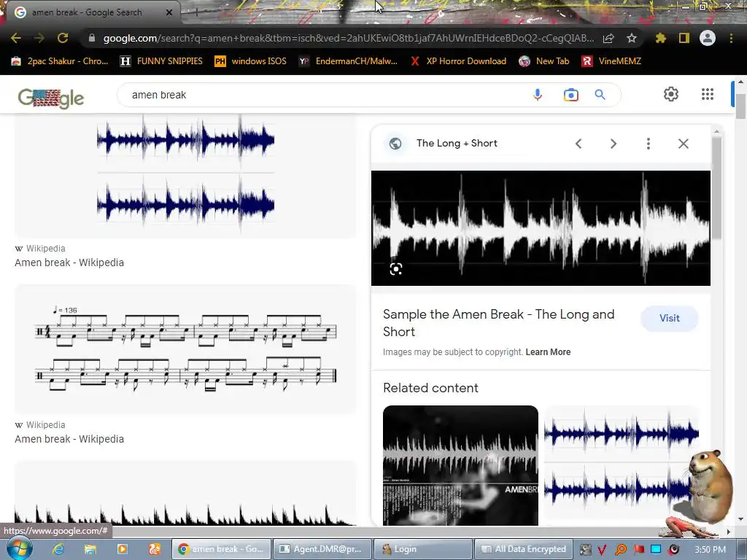Viewport: 747px width, 560px height.
Task: Reload the Google search page
Action: (x=63, y=38)
